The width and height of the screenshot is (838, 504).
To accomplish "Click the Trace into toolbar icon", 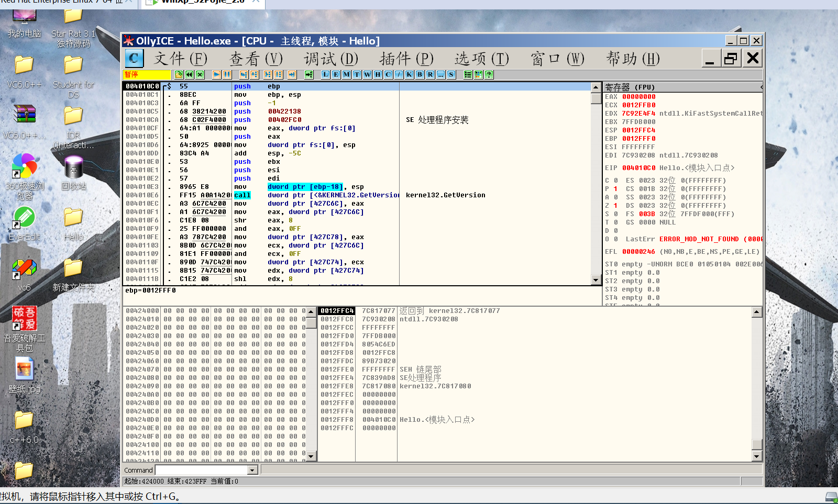I will click(x=268, y=75).
